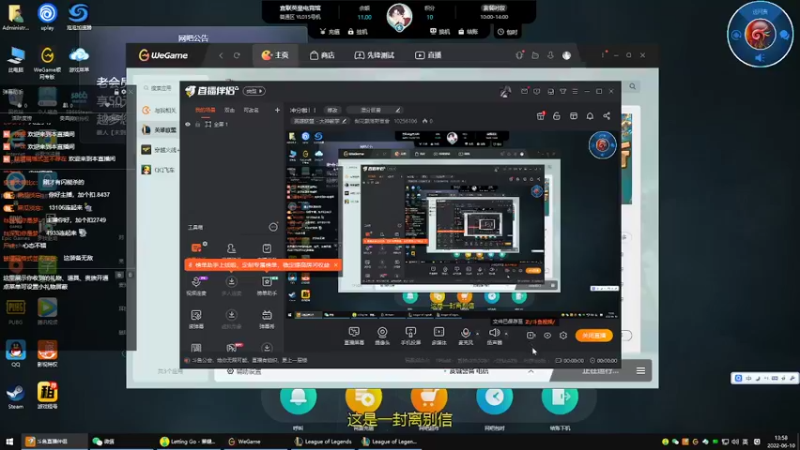Expand microphone options arrow
The height and width of the screenshot is (450, 800).
point(478,334)
